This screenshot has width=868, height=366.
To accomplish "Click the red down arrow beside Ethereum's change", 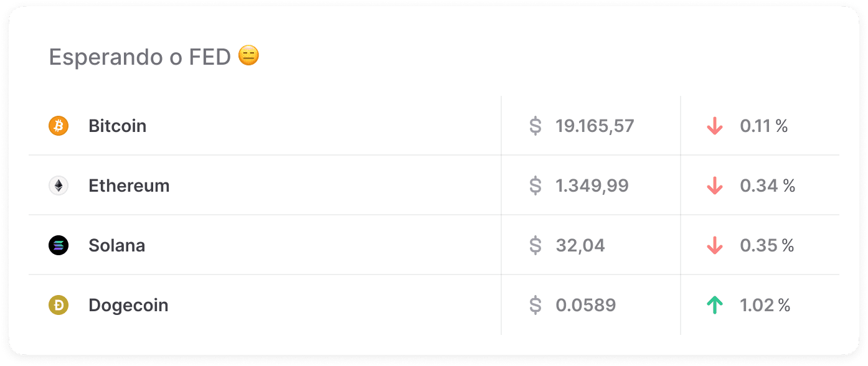I will pos(715,185).
